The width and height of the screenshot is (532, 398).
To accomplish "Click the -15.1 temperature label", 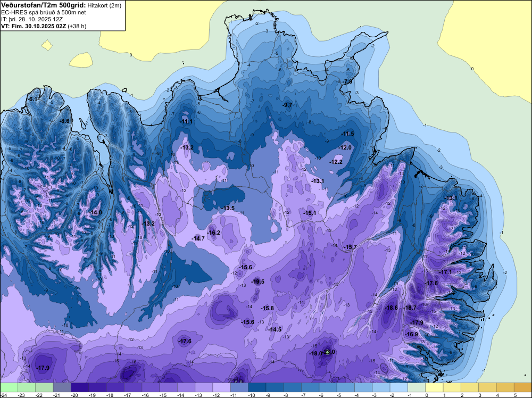I will click(310, 213).
